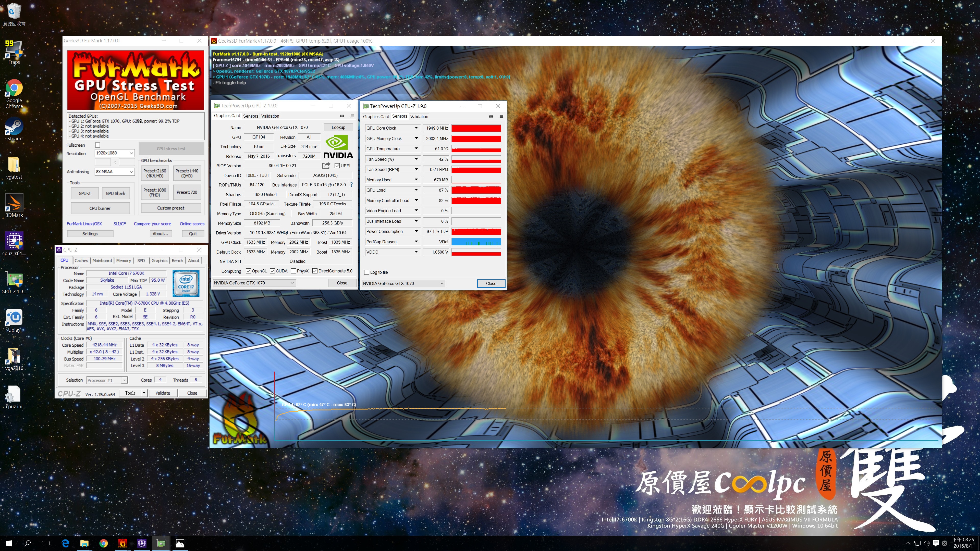The width and height of the screenshot is (980, 551).
Task: Toggle the OpenCL checkbox
Action: click(248, 271)
